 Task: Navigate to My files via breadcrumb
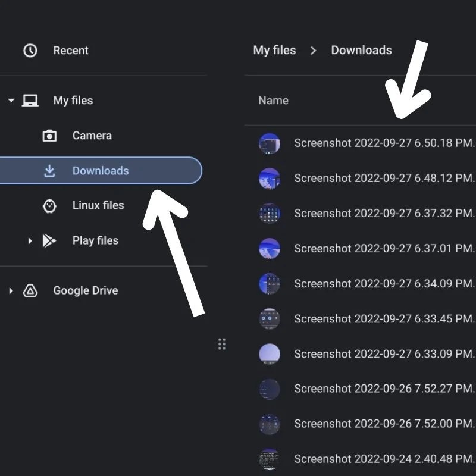click(x=275, y=51)
